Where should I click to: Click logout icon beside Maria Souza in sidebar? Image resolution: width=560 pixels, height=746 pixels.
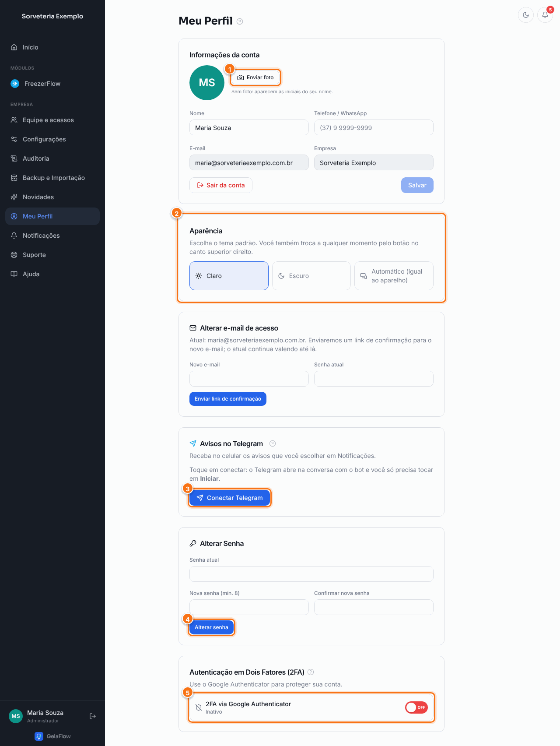93,716
